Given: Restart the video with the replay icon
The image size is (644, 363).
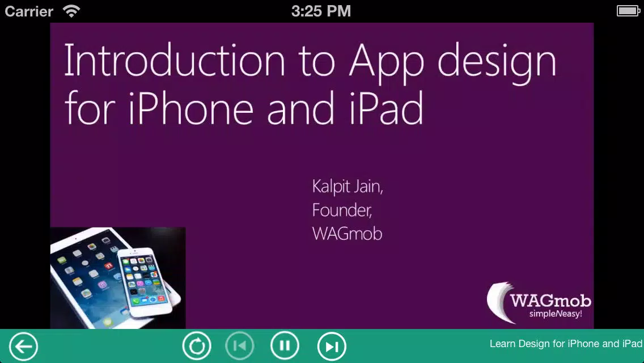Looking at the screenshot, I should (x=197, y=346).
